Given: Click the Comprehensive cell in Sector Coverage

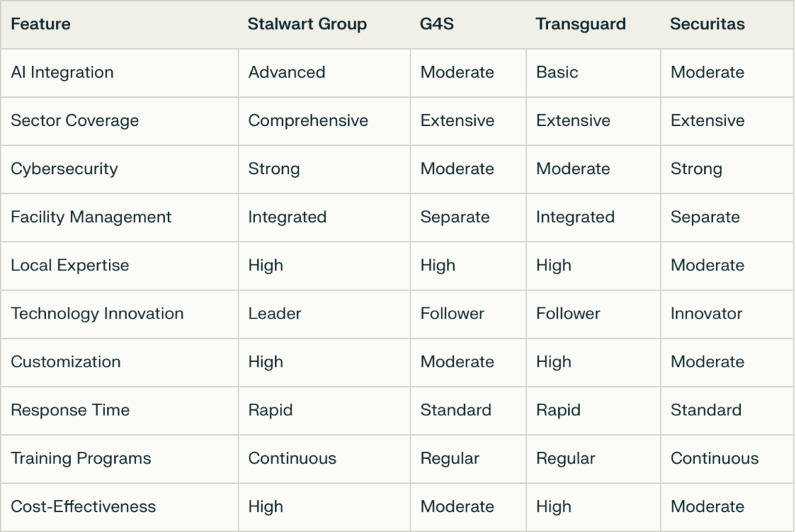Looking at the screenshot, I should [x=308, y=120].
